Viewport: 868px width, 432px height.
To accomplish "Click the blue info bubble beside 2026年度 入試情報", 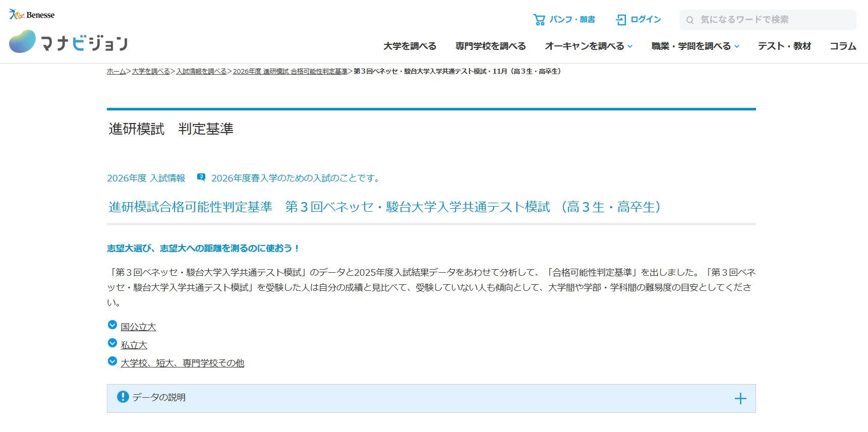I will 201,177.
